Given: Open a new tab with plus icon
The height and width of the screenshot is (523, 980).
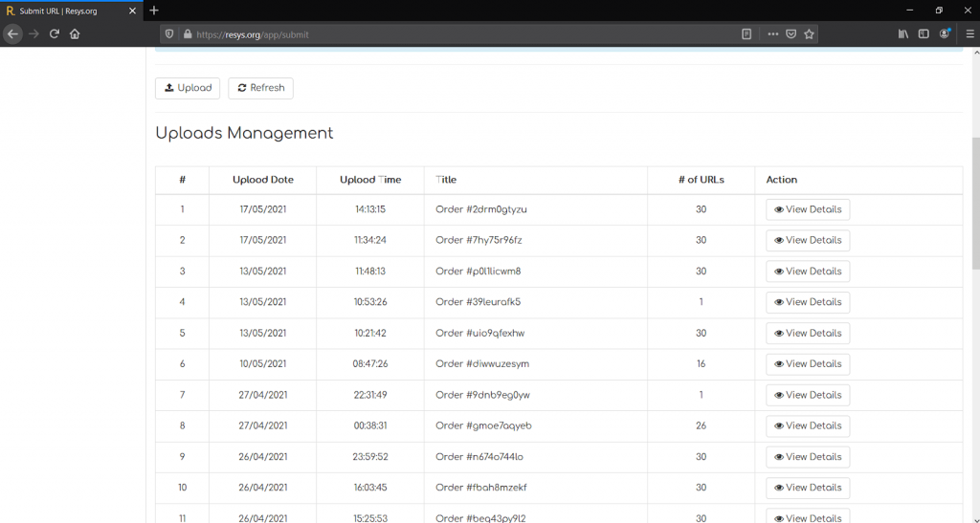Looking at the screenshot, I should coord(154,11).
